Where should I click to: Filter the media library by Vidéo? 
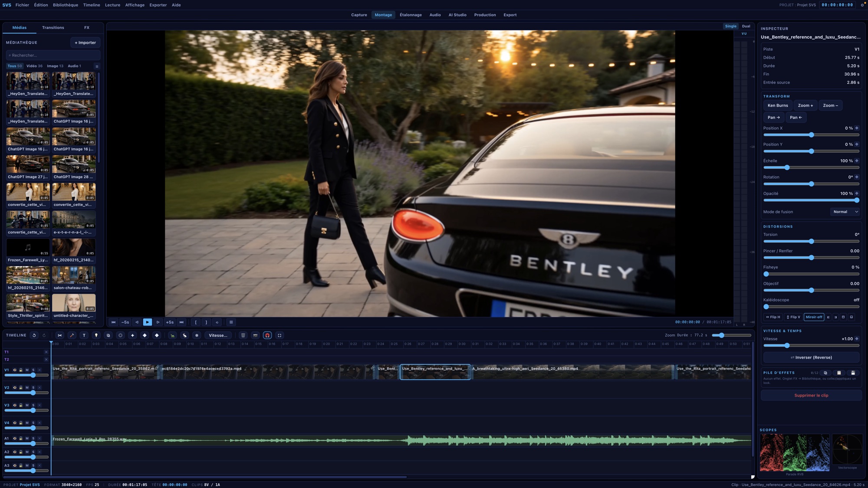(x=34, y=66)
